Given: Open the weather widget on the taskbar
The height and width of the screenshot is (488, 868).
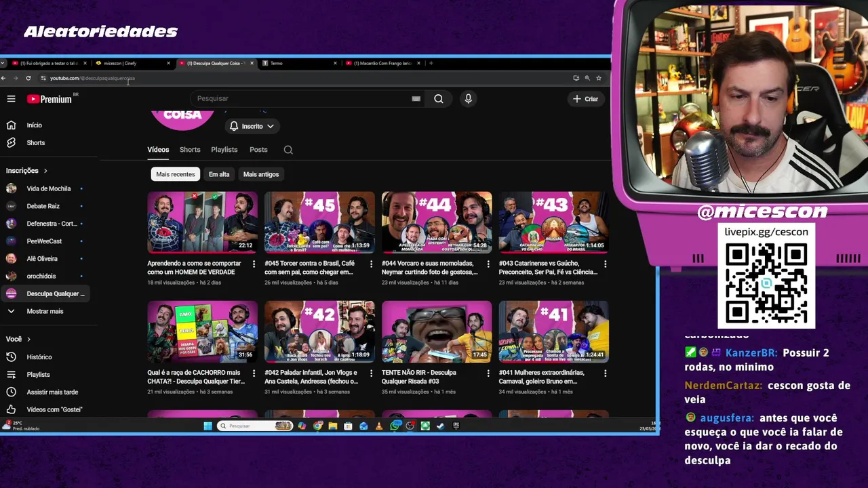Looking at the screenshot, I should tap(20, 426).
